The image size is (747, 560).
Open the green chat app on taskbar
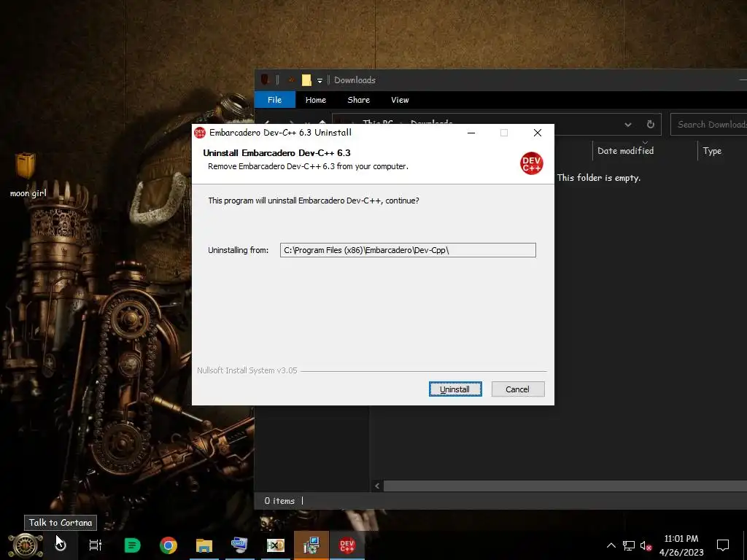[132, 545]
